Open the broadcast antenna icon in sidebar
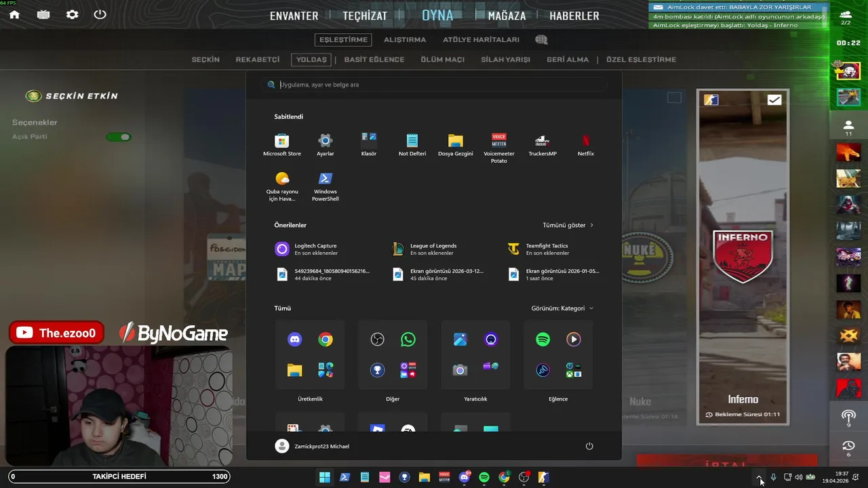The height and width of the screenshot is (488, 868). [848, 418]
